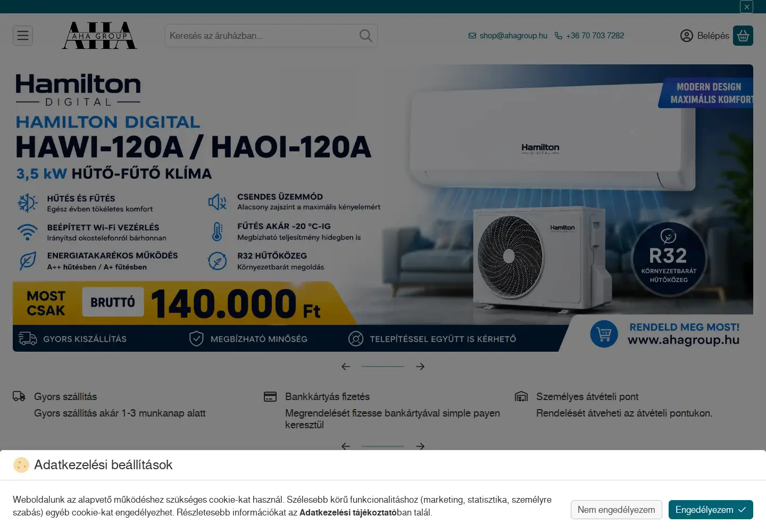
Task: Click Adatkezelési beállítások title
Action: [x=103, y=465]
